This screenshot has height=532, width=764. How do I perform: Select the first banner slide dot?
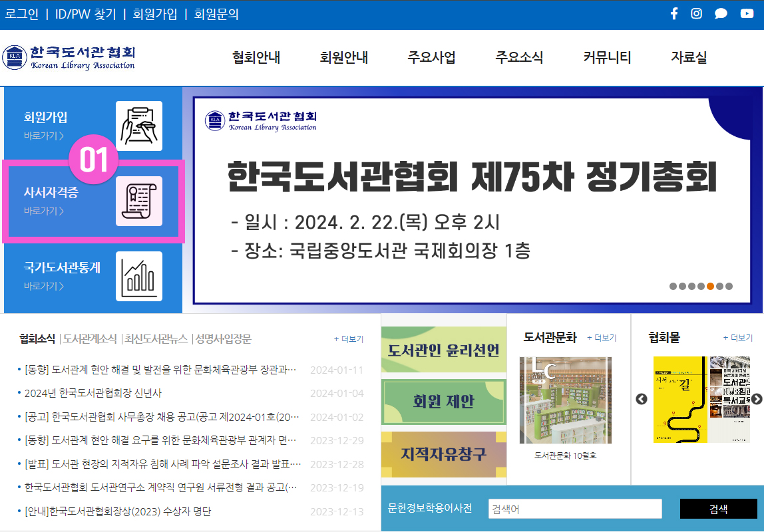coord(673,286)
